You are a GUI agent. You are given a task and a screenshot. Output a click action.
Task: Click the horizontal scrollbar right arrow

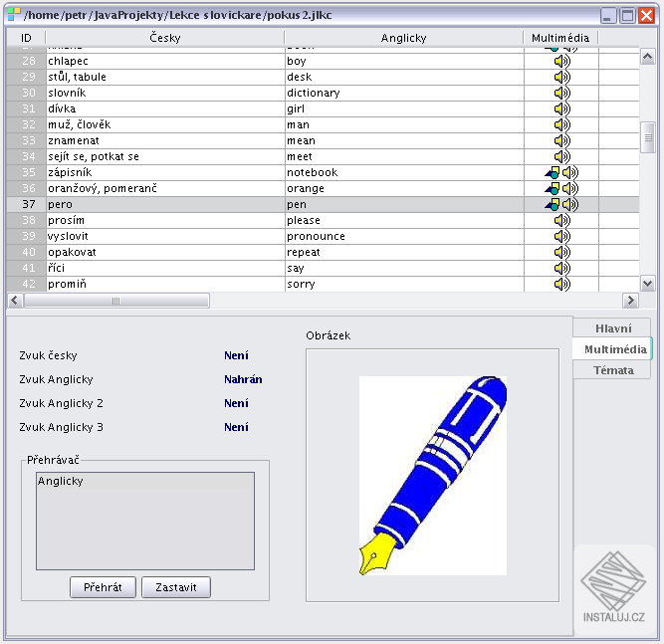[630, 301]
